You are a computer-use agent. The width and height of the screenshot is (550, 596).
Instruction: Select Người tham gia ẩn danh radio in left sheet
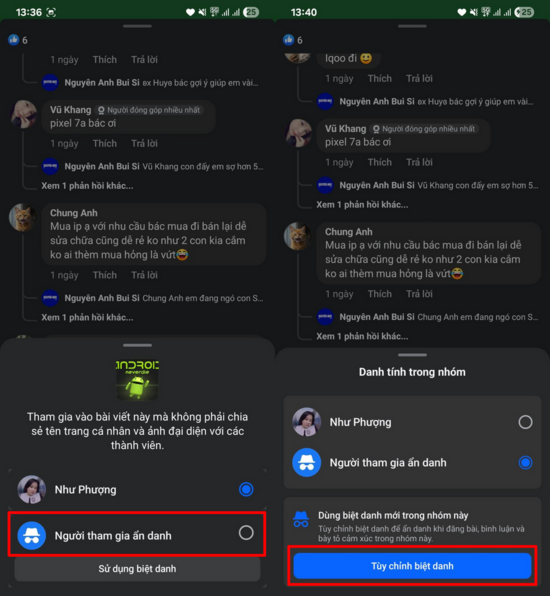pyautogui.click(x=246, y=533)
